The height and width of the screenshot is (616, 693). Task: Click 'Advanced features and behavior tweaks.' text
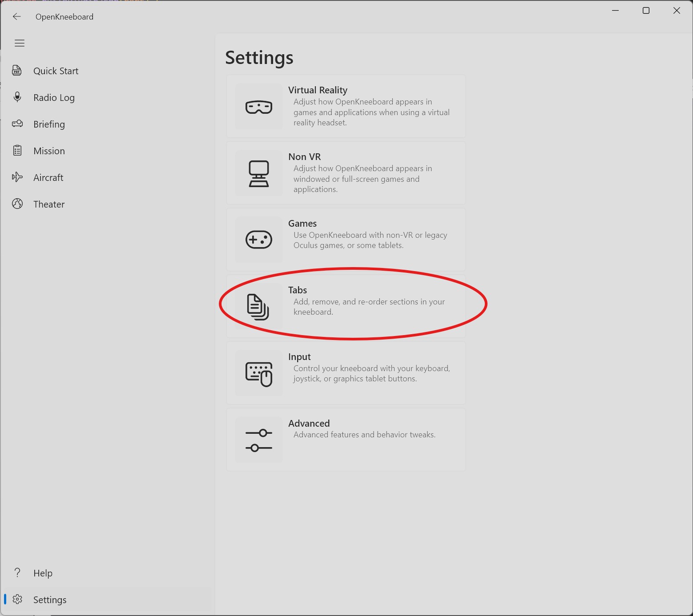364,435
